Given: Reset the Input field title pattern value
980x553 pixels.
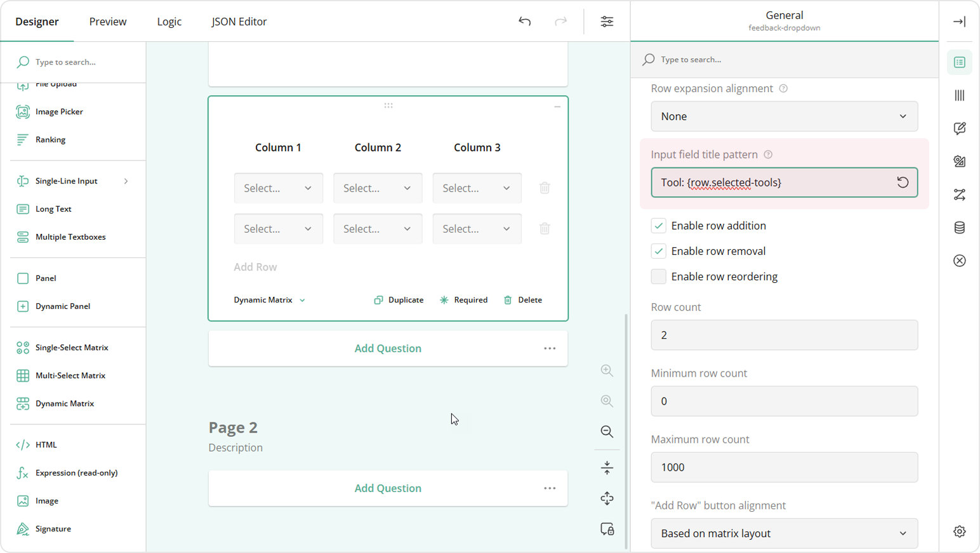Looking at the screenshot, I should tap(903, 182).
